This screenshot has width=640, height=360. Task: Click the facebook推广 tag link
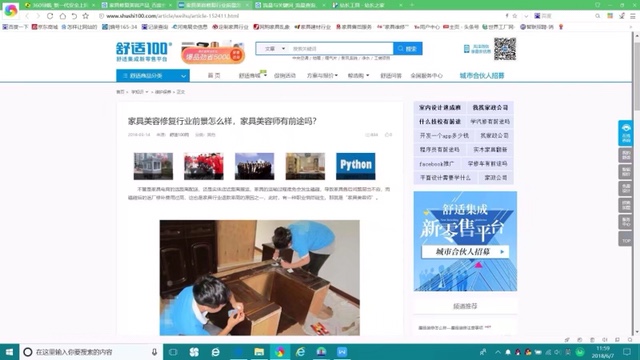coord(436,164)
